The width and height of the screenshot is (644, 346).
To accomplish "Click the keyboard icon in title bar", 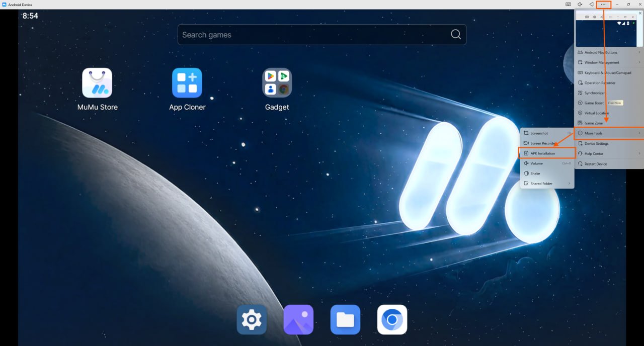I will pos(568,4).
